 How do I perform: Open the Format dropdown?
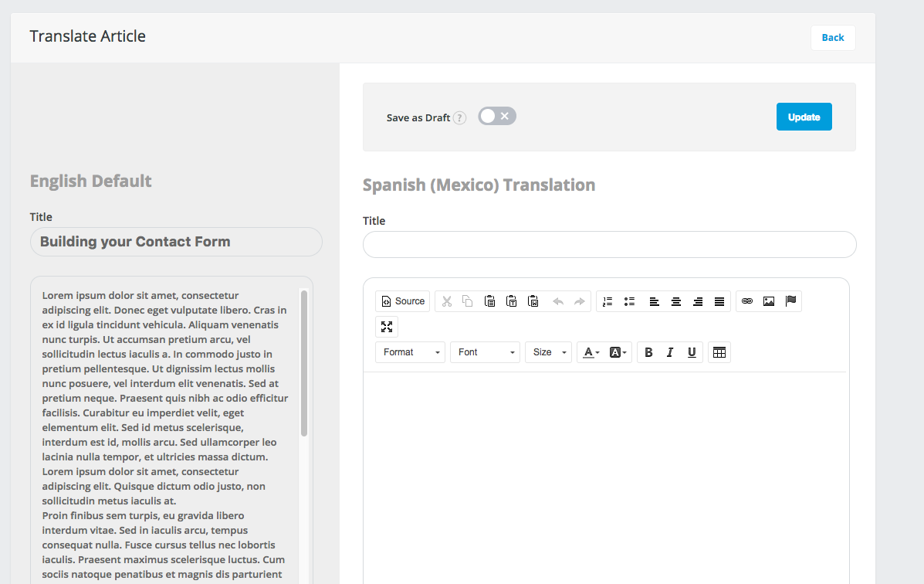[410, 352]
